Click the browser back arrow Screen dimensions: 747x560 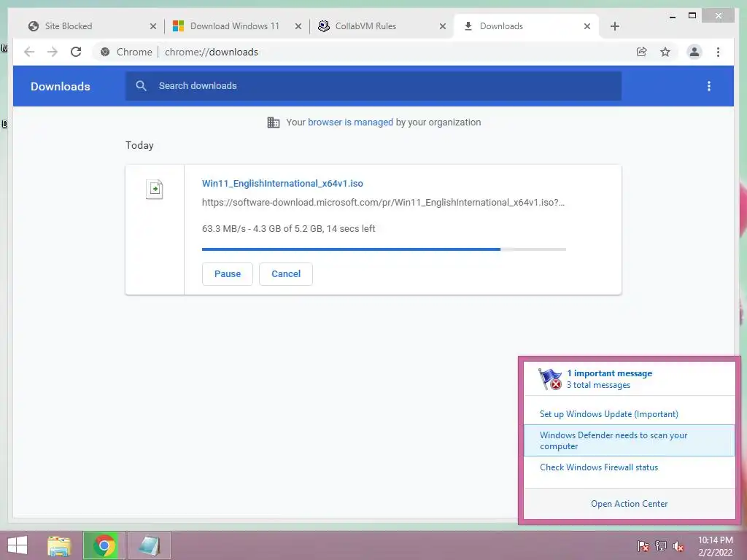tap(29, 52)
